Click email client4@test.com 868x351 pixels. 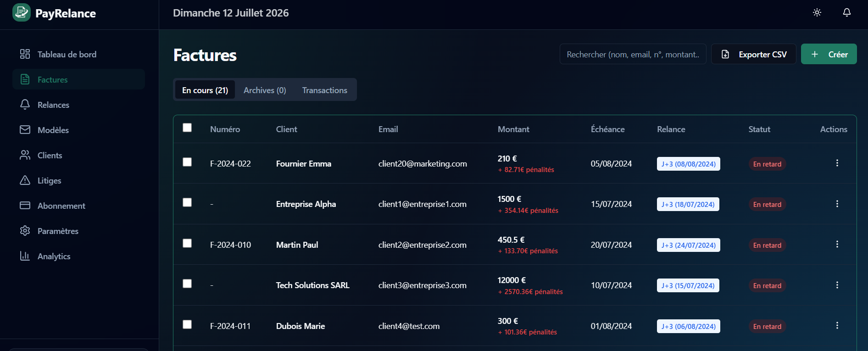[409, 326]
